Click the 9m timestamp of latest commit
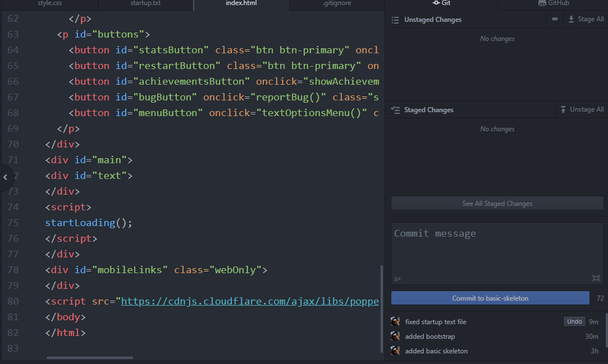The height and width of the screenshot is (364, 608). [x=593, y=322]
